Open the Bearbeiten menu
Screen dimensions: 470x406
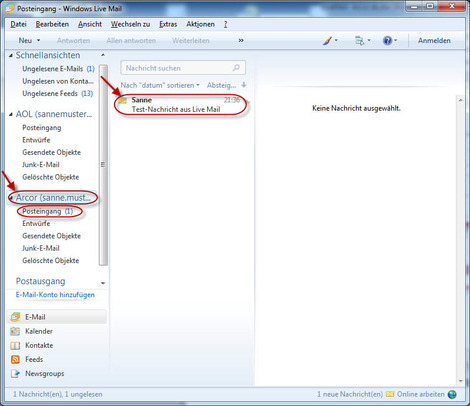tap(52, 24)
